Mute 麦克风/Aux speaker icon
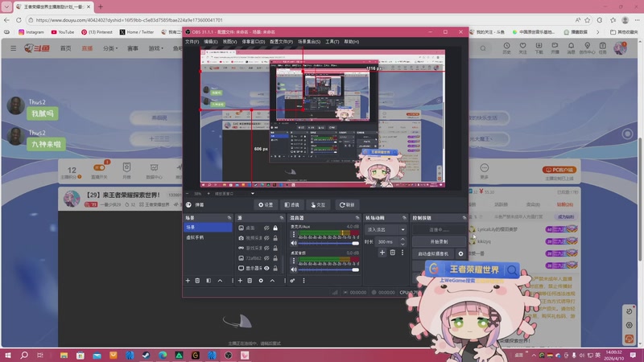The height and width of the screenshot is (362, 644). pos(294,244)
